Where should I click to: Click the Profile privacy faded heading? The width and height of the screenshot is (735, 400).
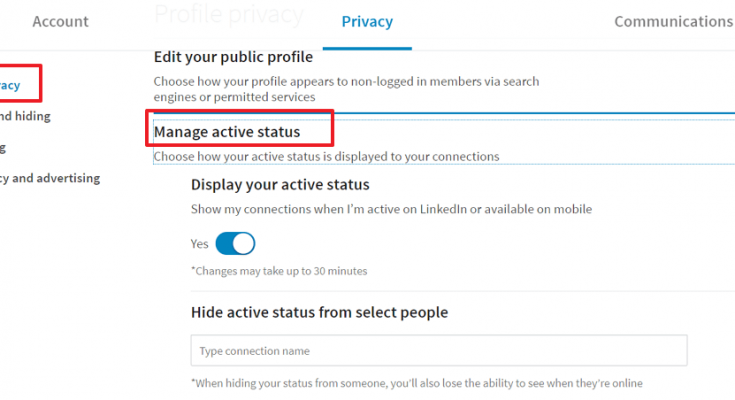[x=229, y=13]
